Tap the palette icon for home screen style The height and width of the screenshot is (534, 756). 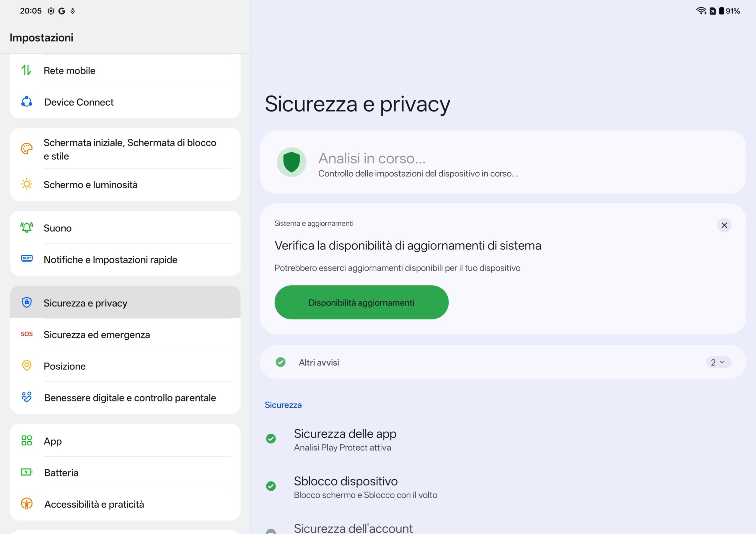(x=27, y=149)
